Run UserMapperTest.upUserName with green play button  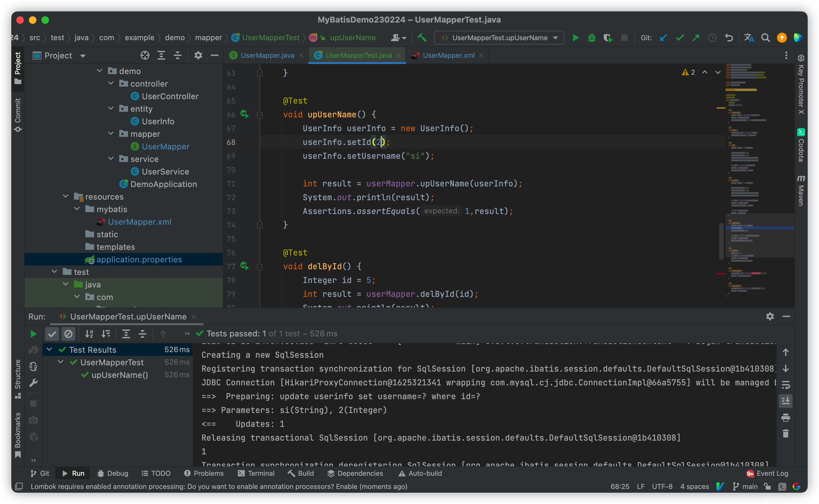coord(575,38)
